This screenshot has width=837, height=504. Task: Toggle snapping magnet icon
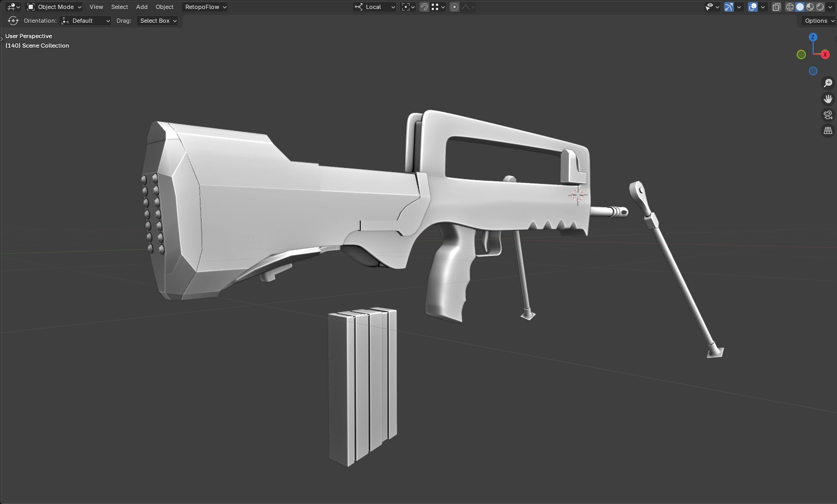pos(424,7)
